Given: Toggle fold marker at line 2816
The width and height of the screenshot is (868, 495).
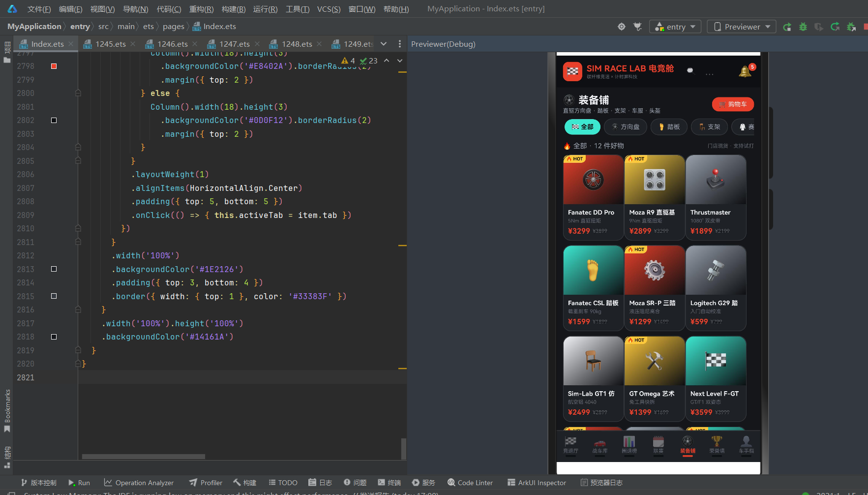Looking at the screenshot, I should [78, 309].
